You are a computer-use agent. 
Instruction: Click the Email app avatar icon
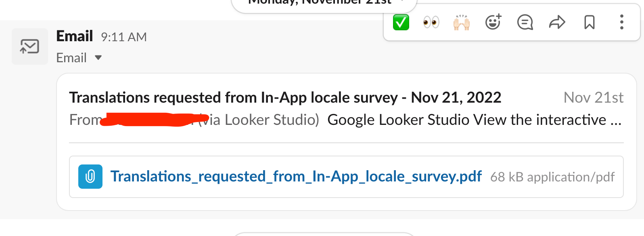click(30, 46)
